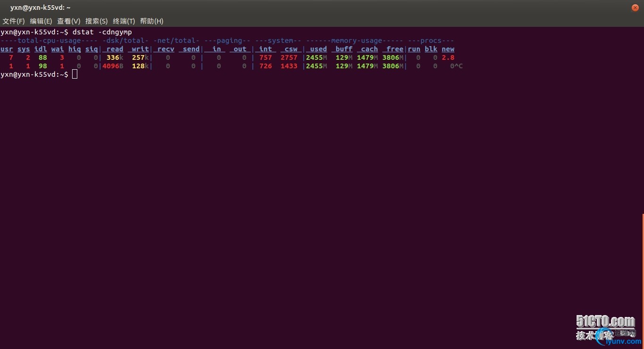Click the idl value 88
Image resolution: width=644 pixels, height=349 pixels.
click(x=43, y=57)
